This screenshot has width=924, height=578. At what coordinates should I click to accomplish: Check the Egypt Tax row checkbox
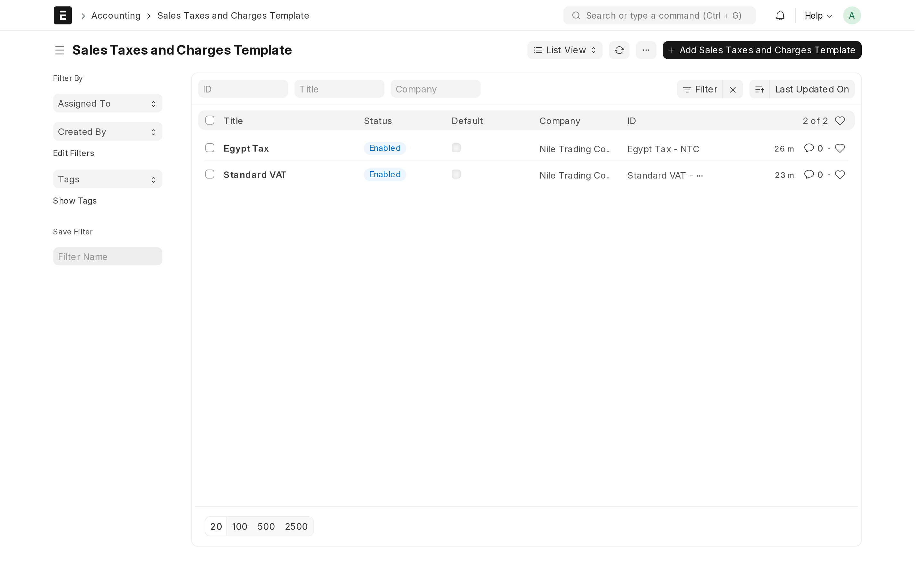pyautogui.click(x=210, y=148)
